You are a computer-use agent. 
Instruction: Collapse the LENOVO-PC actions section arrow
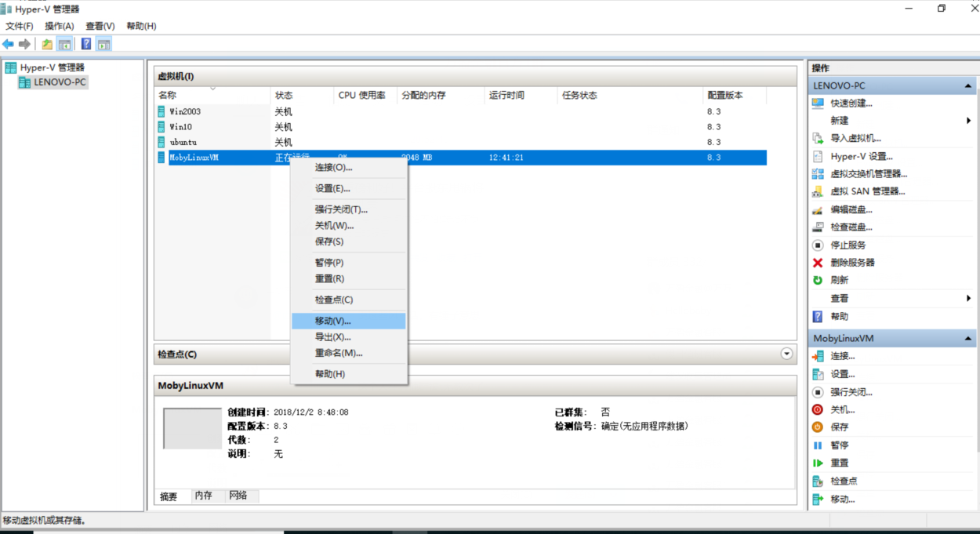(x=968, y=85)
